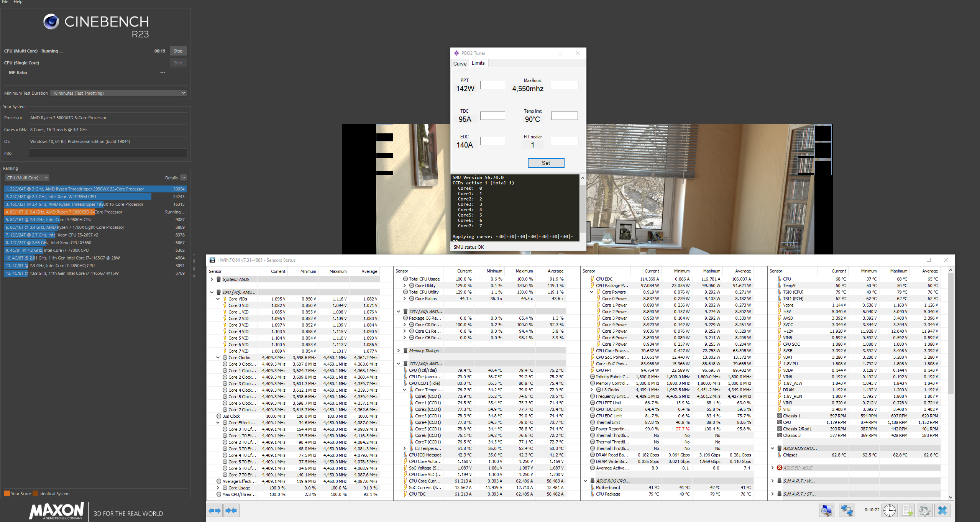980x522 pixels.
Task: Select the Core 0 VID row
Action: click(x=294, y=305)
